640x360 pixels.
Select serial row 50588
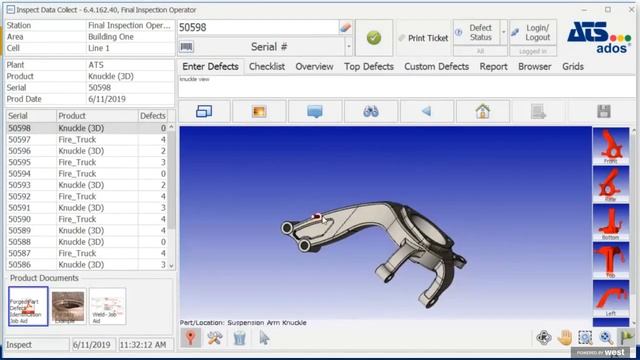(x=87, y=242)
